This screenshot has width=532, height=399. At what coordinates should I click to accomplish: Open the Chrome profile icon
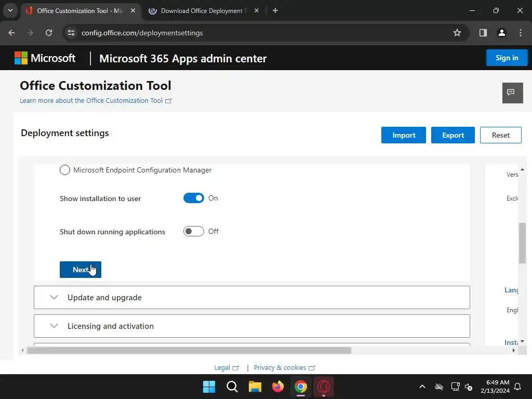(x=502, y=33)
